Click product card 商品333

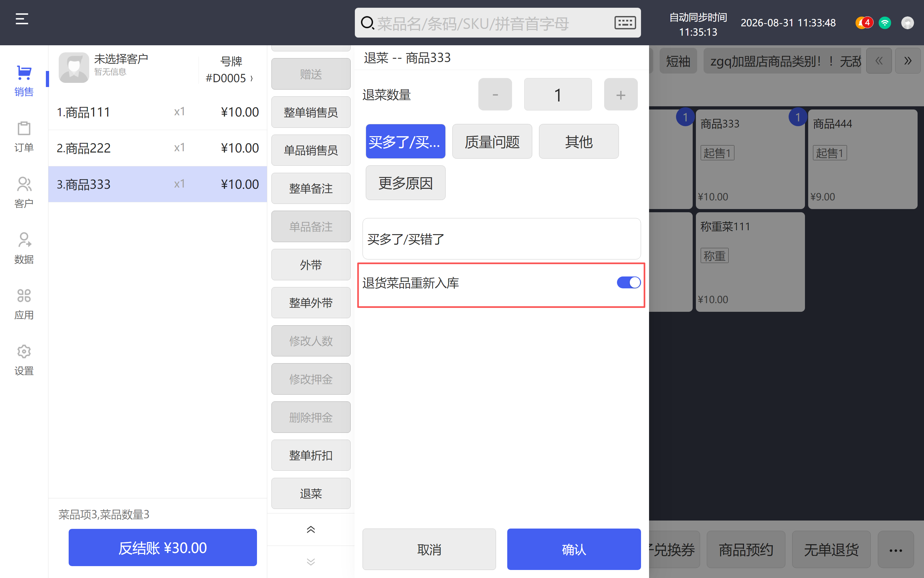(x=750, y=159)
